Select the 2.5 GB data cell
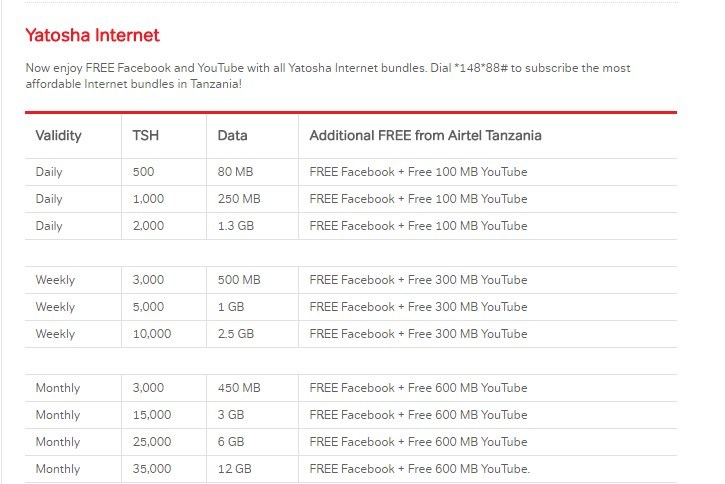 pyautogui.click(x=236, y=334)
